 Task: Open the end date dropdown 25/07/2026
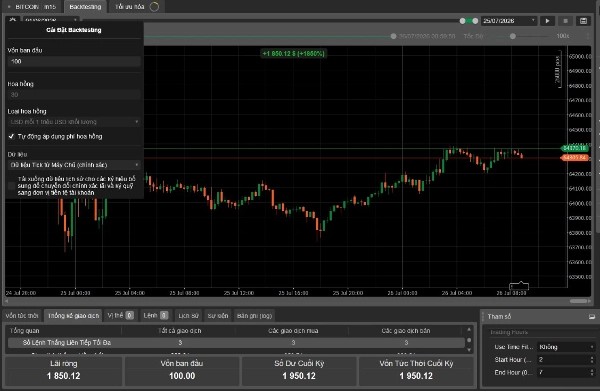click(x=509, y=21)
